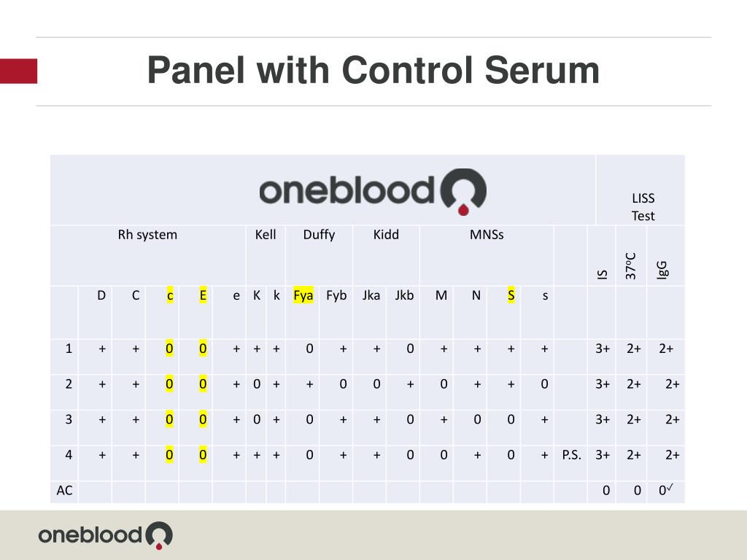Select the highlighted Fya antigen header
The width and height of the screenshot is (747, 560).
pyautogui.click(x=303, y=296)
